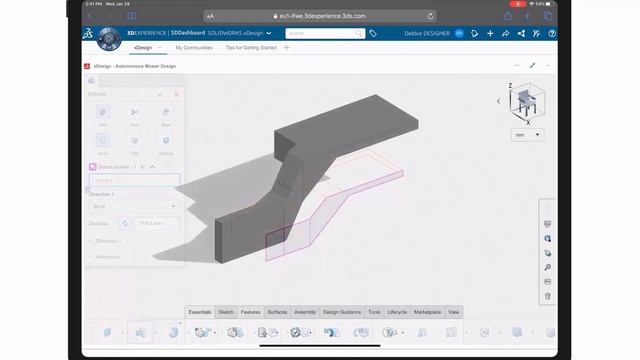Click the plus add icon in header
Image resolution: width=640 pixels, height=360 pixels.
click(490, 33)
